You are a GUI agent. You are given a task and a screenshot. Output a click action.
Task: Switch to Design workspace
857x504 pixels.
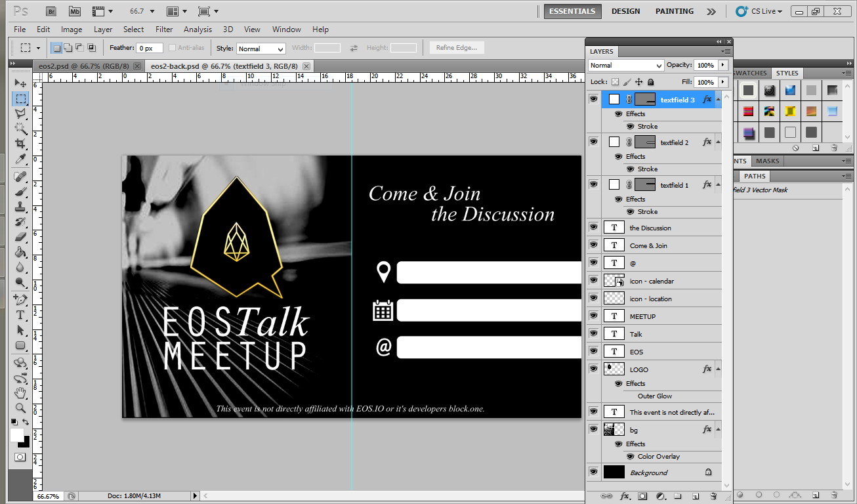(625, 11)
